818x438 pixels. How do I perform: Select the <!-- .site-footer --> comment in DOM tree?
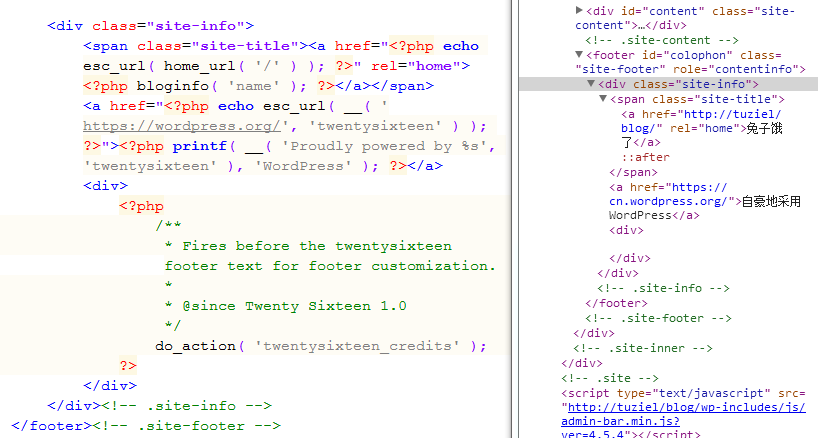coord(658,318)
